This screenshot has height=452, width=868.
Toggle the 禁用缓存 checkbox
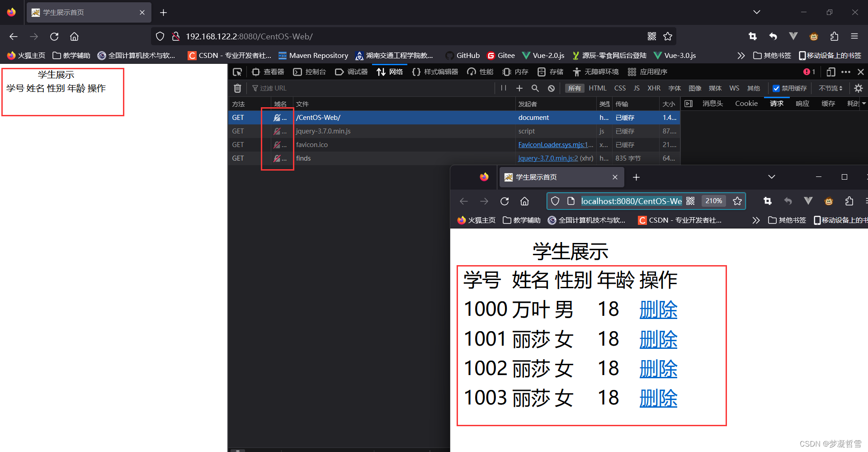pos(776,88)
